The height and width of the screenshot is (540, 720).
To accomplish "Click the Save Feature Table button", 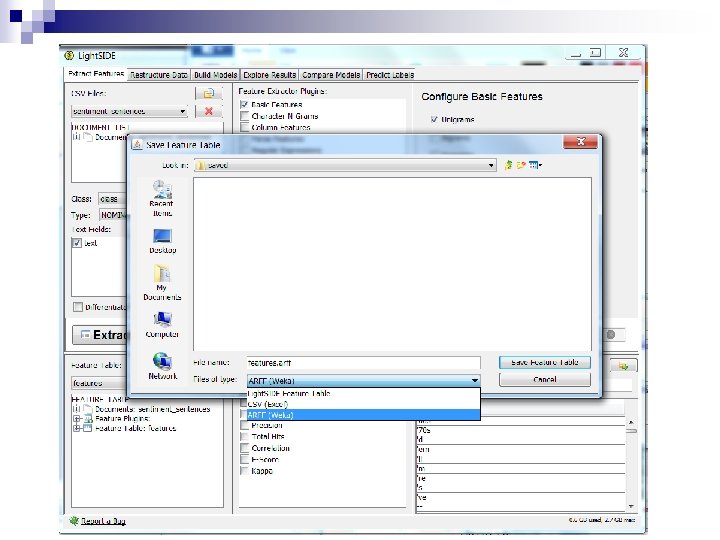I will tap(545, 362).
